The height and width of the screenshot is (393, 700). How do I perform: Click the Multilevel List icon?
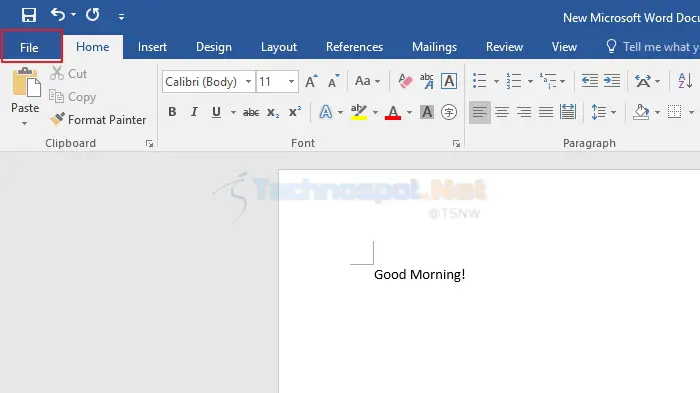(x=548, y=81)
